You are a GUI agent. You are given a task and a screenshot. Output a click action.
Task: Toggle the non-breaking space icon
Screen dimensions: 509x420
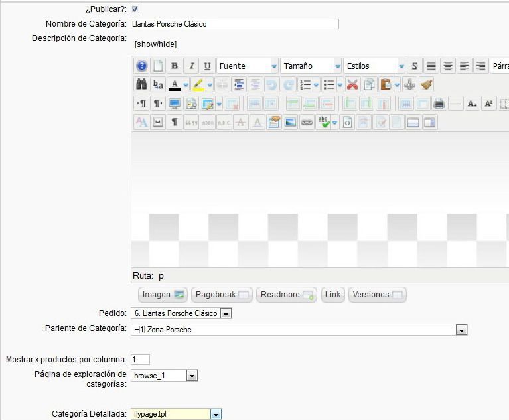click(x=158, y=122)
